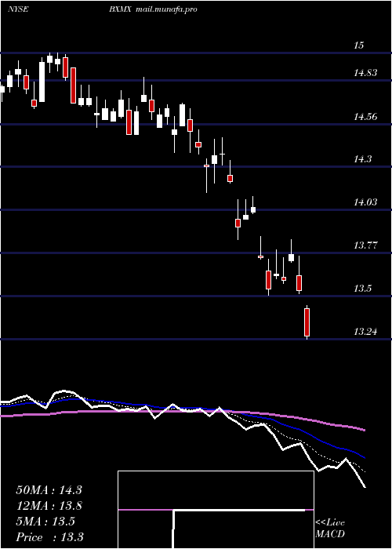Click the 14.03 price level label

[365, 202]
